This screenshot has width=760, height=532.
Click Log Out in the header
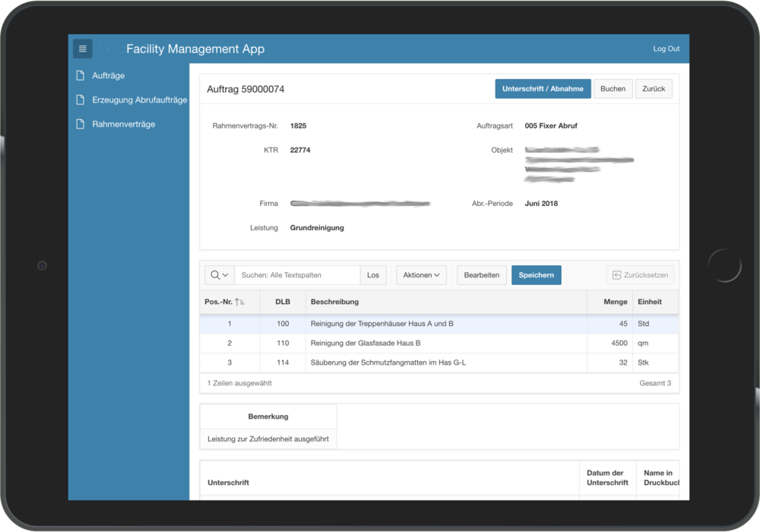pyautogui.click(x=667, y=49)
